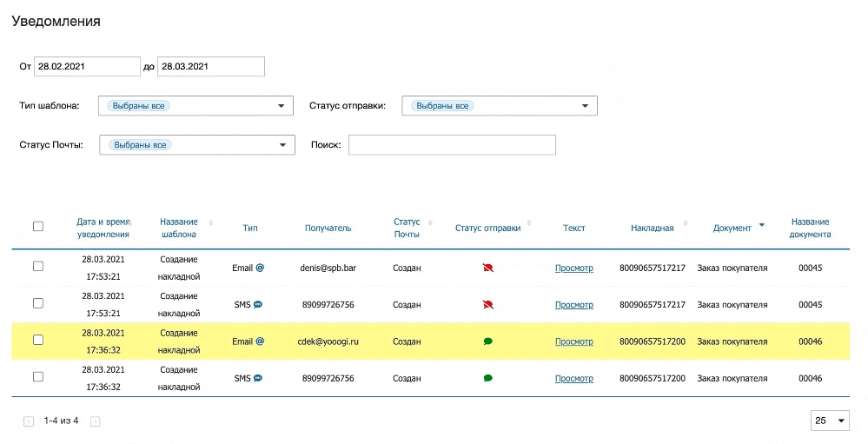
Task: Click the green sent icon for cdek@yooogi.ru
Action: click(487, 341)
